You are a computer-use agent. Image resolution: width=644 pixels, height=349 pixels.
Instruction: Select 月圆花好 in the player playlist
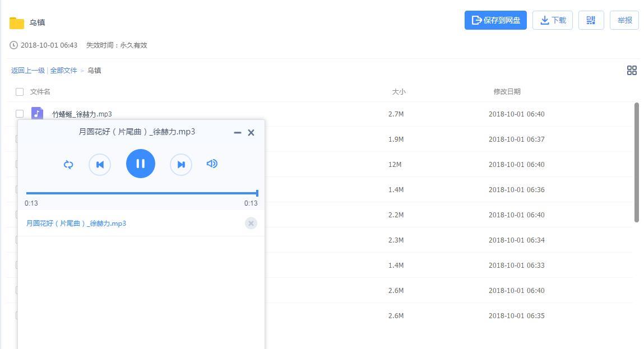(x=76, y=224)
